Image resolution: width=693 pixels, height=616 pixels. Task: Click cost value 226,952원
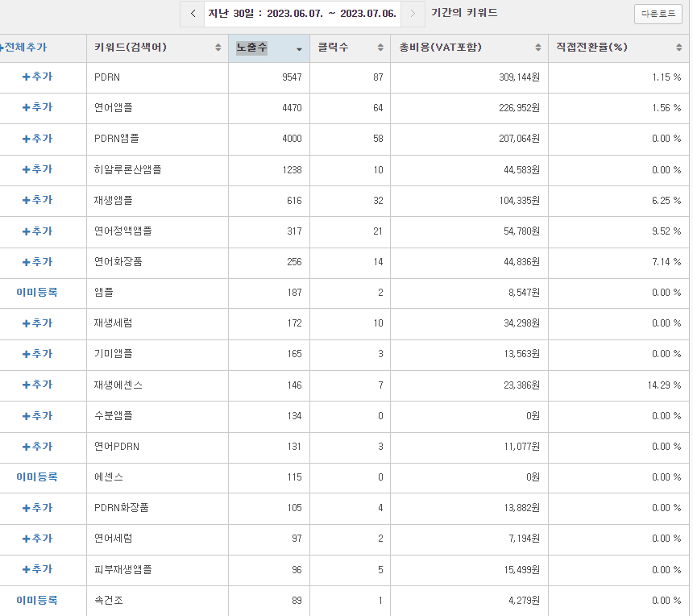point(519,108)
